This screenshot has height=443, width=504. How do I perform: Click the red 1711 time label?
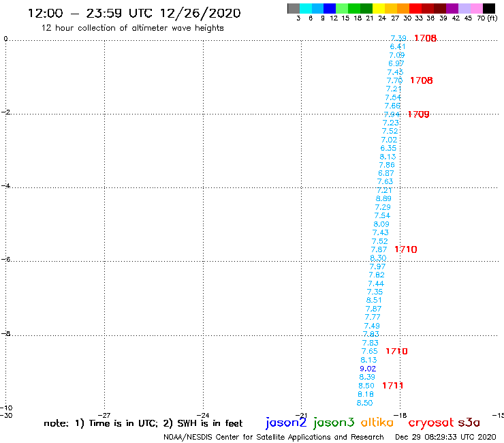pos(393,386)
